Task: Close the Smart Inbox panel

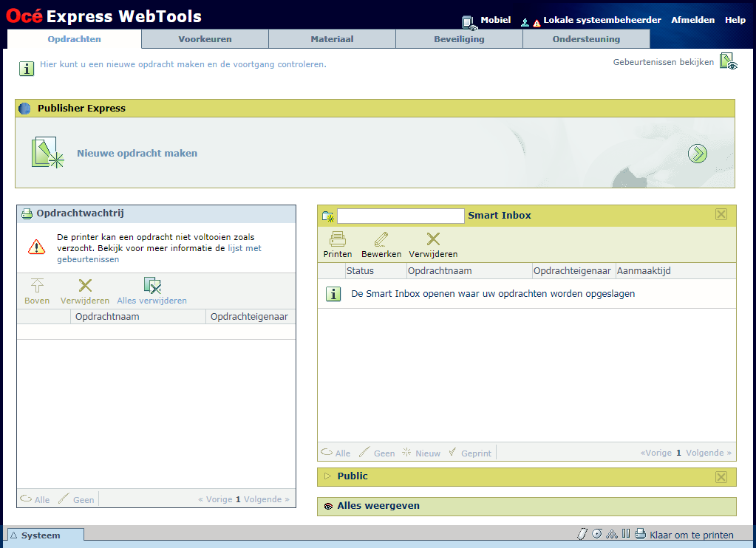Action: 721,214
